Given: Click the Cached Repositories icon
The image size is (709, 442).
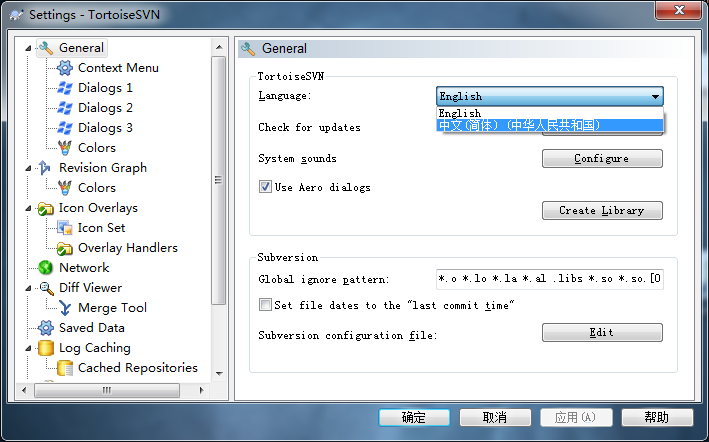Looking at the screenshot, I should tap(65, 368).
